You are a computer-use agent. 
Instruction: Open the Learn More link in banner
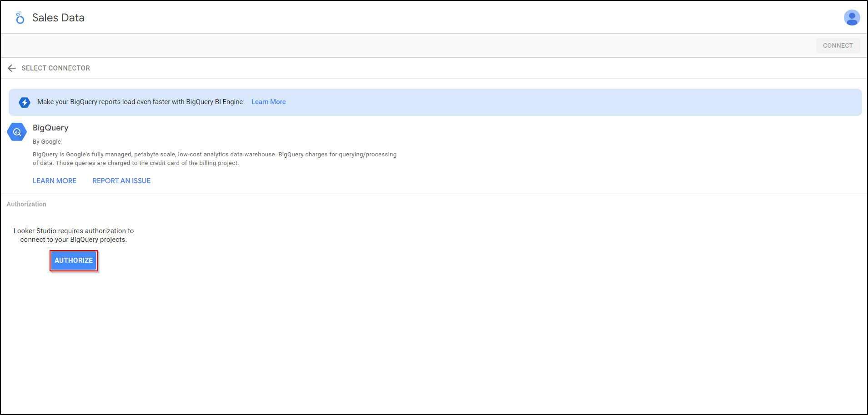pyautogui.click(x=268, y=102)
